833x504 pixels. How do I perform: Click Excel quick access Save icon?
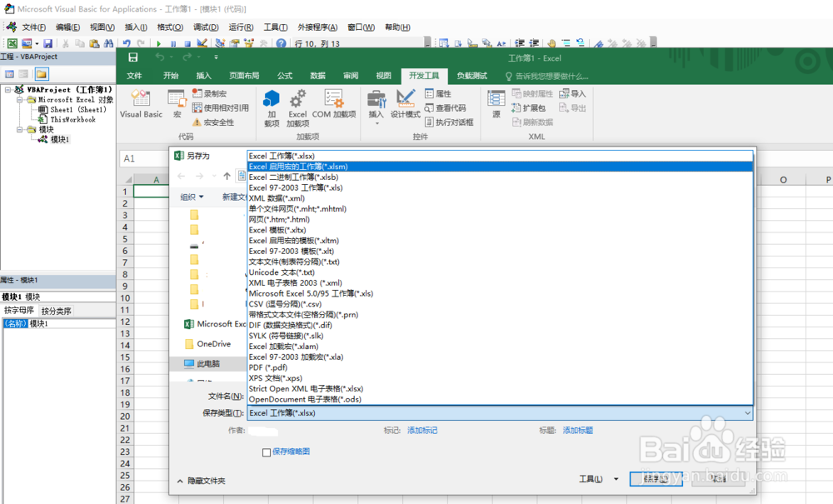coord(132,57)
